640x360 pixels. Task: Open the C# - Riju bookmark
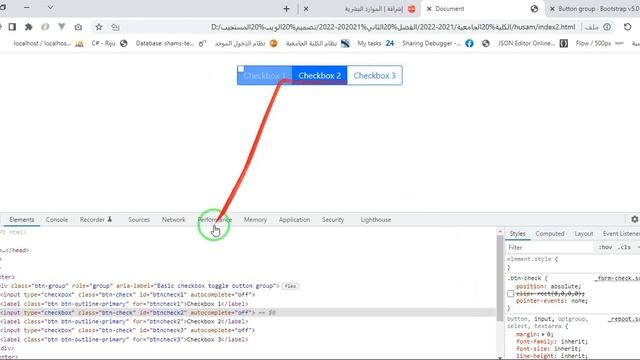coord(109,43)
